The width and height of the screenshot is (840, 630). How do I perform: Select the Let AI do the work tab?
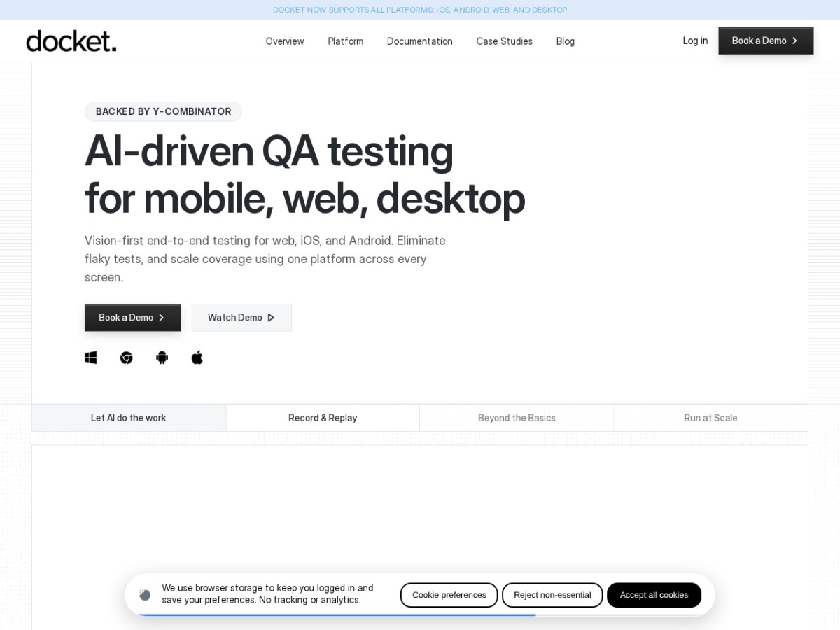pyautogui.click(x=129, y=418)
